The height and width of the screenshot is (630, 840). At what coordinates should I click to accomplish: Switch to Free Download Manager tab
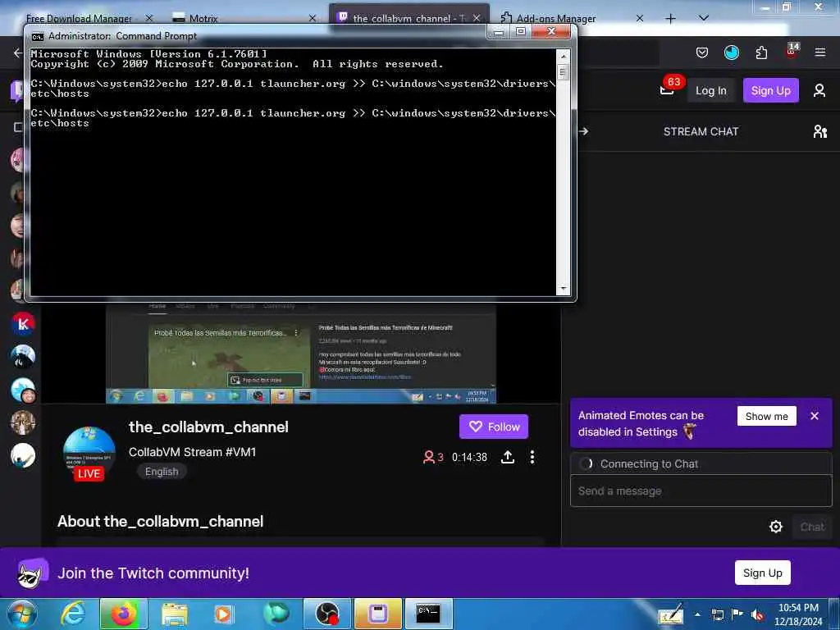coord(80,18)
